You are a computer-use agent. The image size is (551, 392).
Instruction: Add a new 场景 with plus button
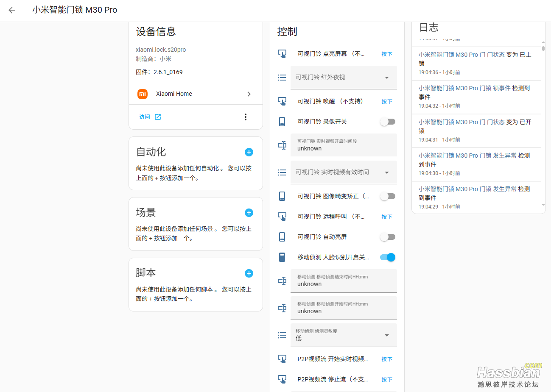[x=249, y=213]
